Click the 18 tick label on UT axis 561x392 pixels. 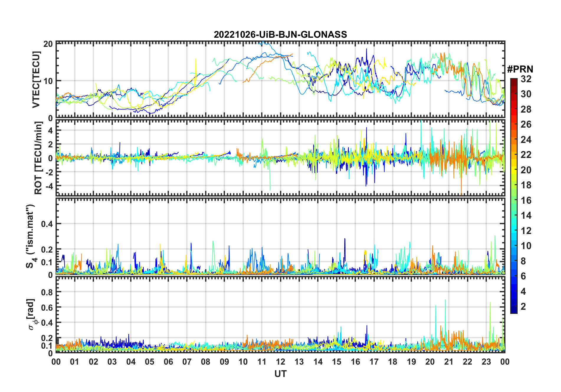tap(393, 362)
